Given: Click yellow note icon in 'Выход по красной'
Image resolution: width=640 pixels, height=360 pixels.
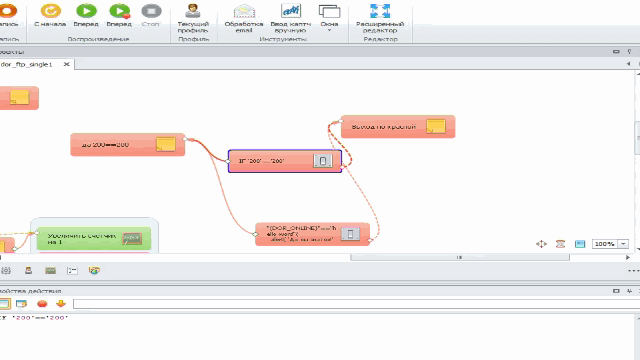Looking at the screenshot, I should coord(436,127).
